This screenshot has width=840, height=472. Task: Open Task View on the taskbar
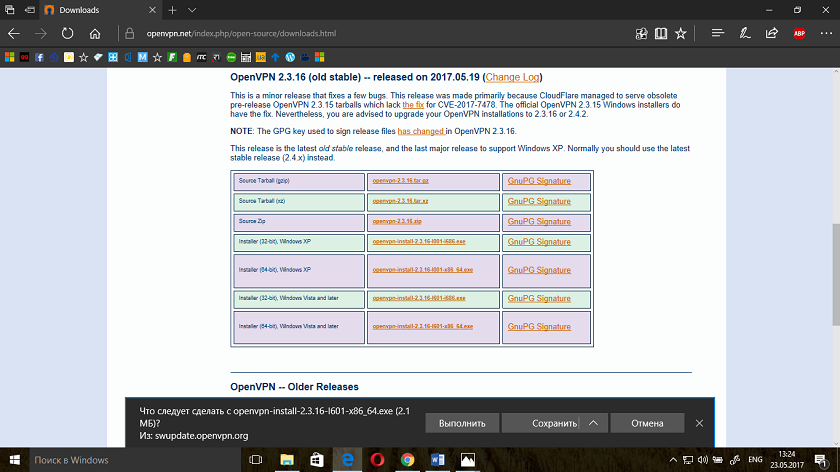pyautogui.click(x=256, y=460)
